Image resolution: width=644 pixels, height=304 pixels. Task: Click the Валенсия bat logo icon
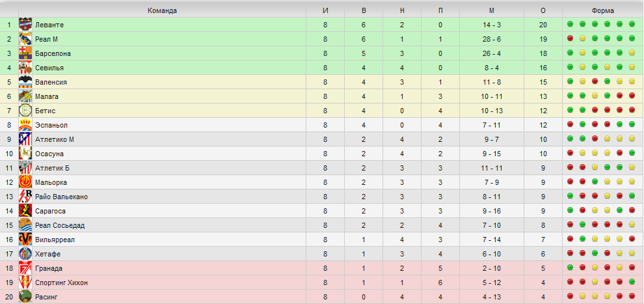click(x=25, y=82)
